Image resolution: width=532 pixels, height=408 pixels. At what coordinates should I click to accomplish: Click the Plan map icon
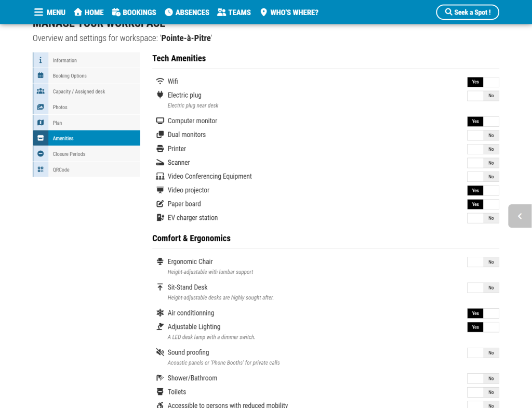tap(41, 123)
